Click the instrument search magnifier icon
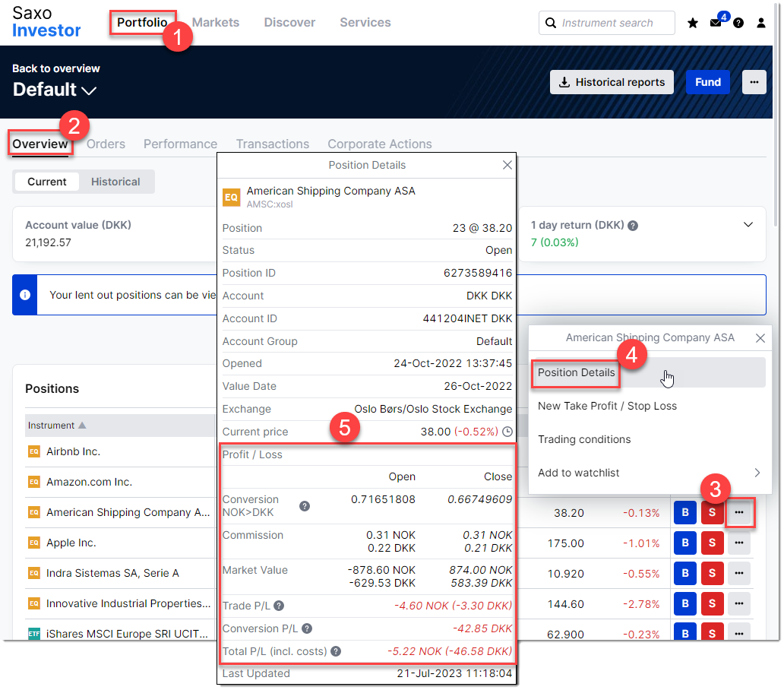Screen dimensions: 784x690 click(551, 23)
